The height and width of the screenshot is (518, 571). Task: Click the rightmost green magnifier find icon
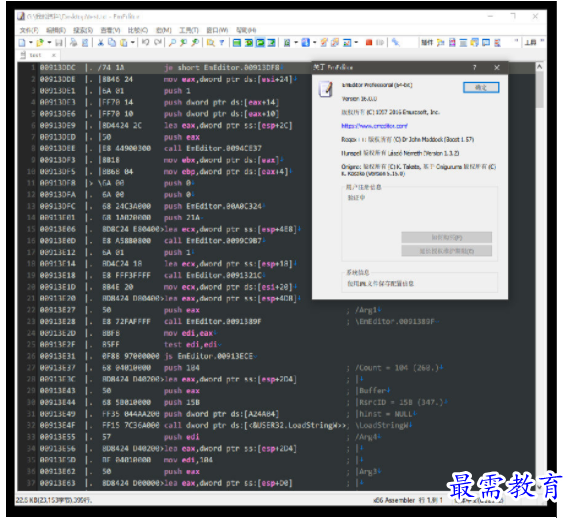(x=196, y=43)
